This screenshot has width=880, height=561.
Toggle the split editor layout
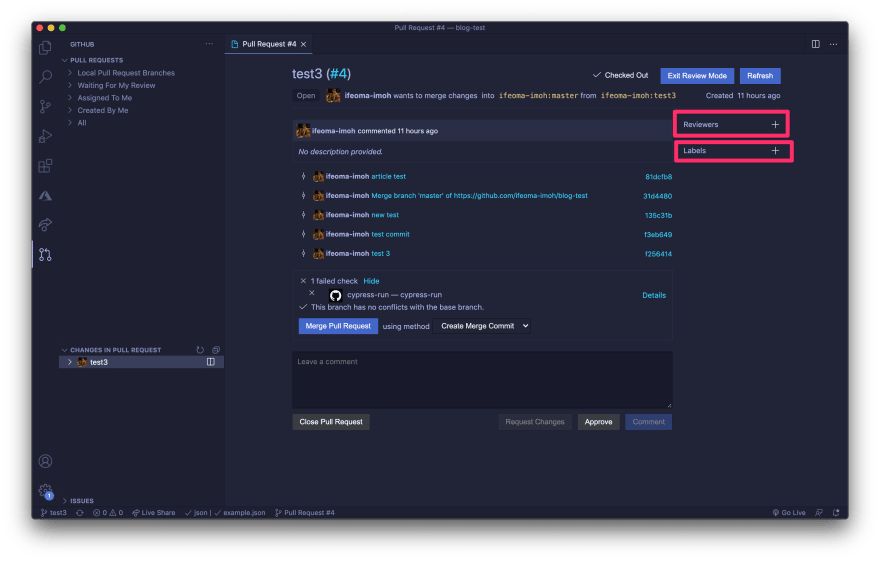coord(816,44)
